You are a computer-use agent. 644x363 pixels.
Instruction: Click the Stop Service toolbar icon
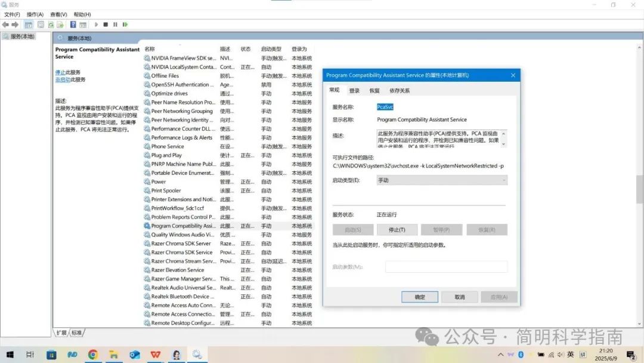106,24
